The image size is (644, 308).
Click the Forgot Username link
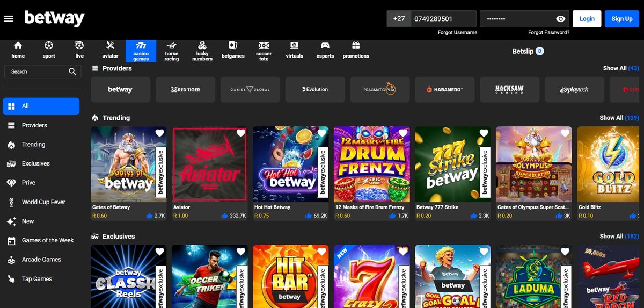[x=457, y=33]
